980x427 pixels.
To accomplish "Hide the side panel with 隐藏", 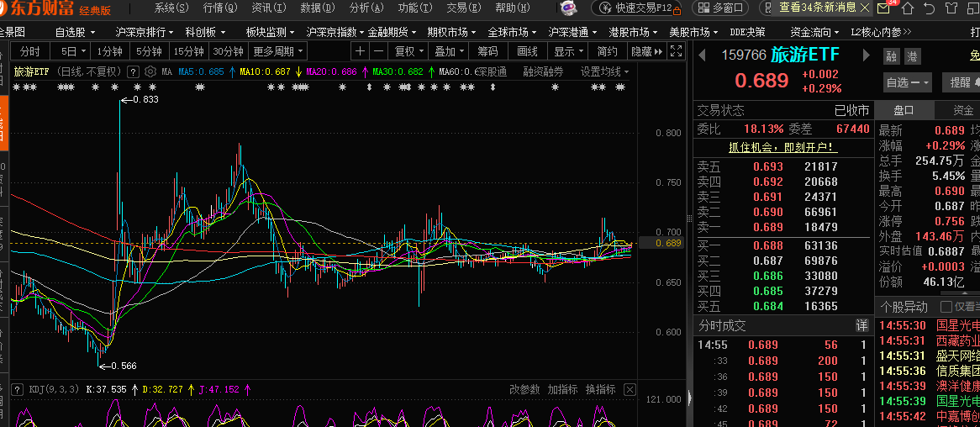I will click(646, 51).
